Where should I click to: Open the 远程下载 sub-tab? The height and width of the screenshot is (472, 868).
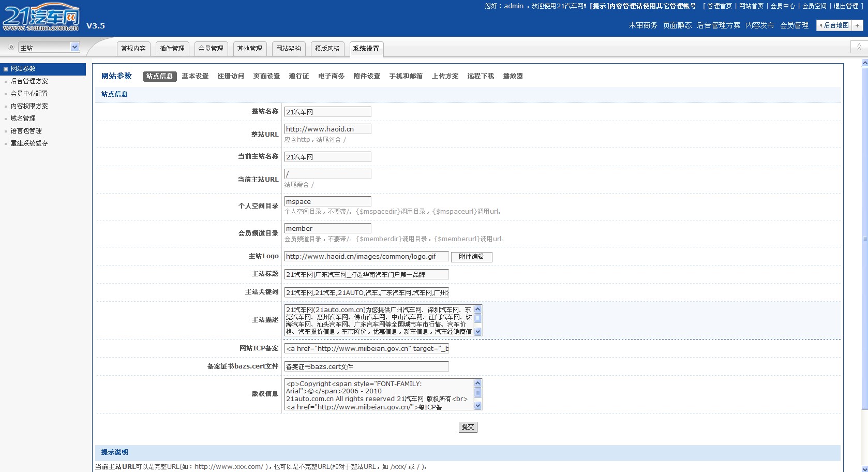pyautogui.click(x=481, y=76)
